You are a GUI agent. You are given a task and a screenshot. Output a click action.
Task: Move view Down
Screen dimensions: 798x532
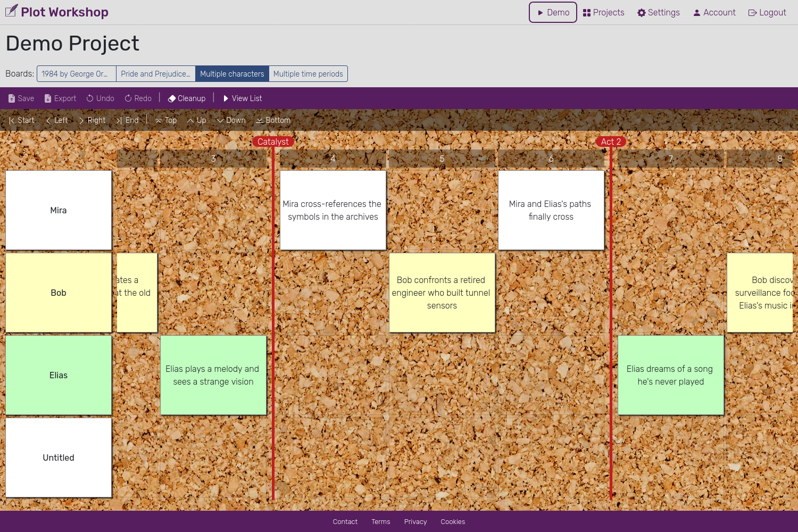(231, 120)
